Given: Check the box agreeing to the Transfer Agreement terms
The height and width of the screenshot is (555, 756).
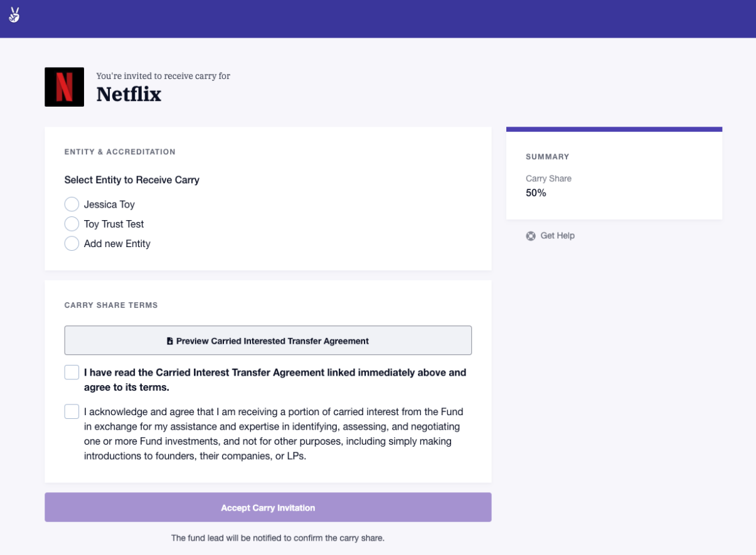Looking at the screenshot, I should 72,373.
